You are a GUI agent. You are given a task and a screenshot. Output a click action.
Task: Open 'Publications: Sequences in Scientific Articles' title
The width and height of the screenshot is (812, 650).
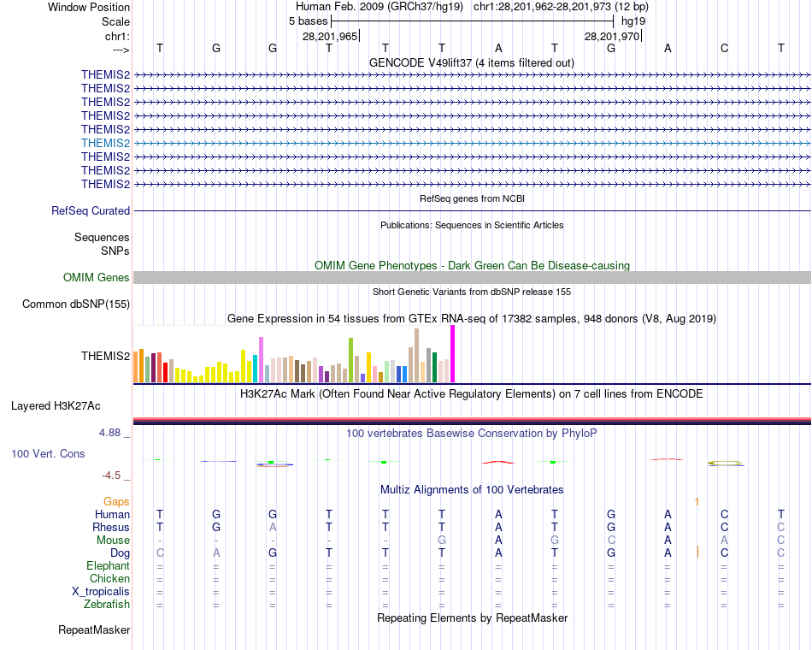coord(472,225)
